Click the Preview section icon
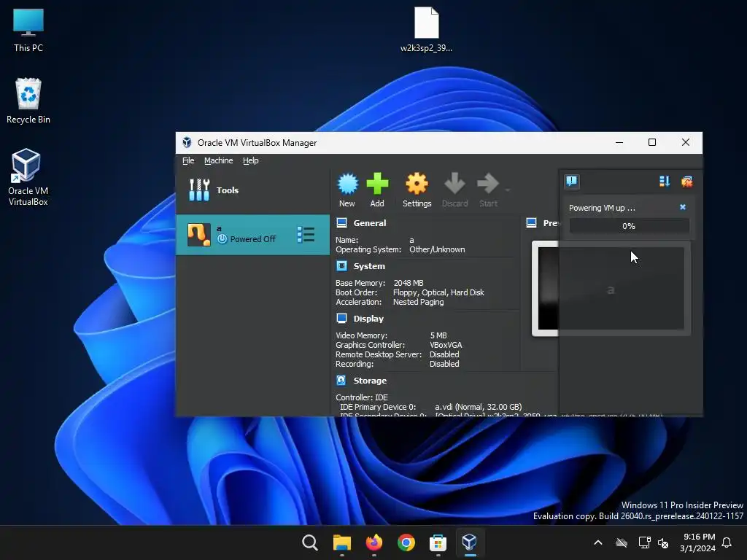Image resolution: width=747 pixels, height=560 pixels. (x=532, y=222)
